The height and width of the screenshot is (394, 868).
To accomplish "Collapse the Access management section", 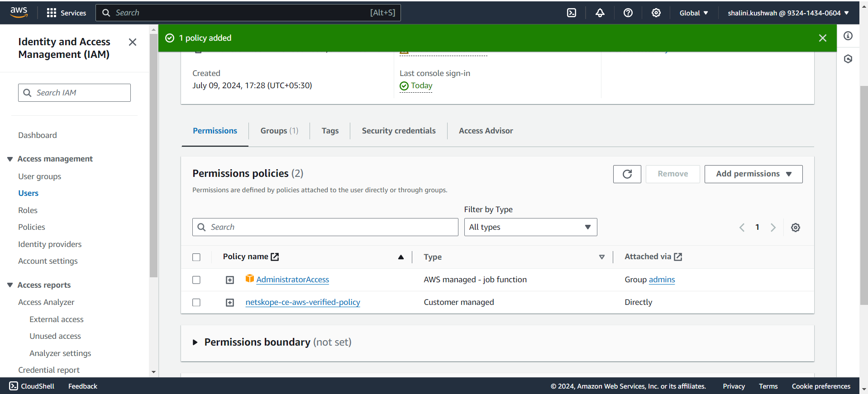I will point(10,159).
